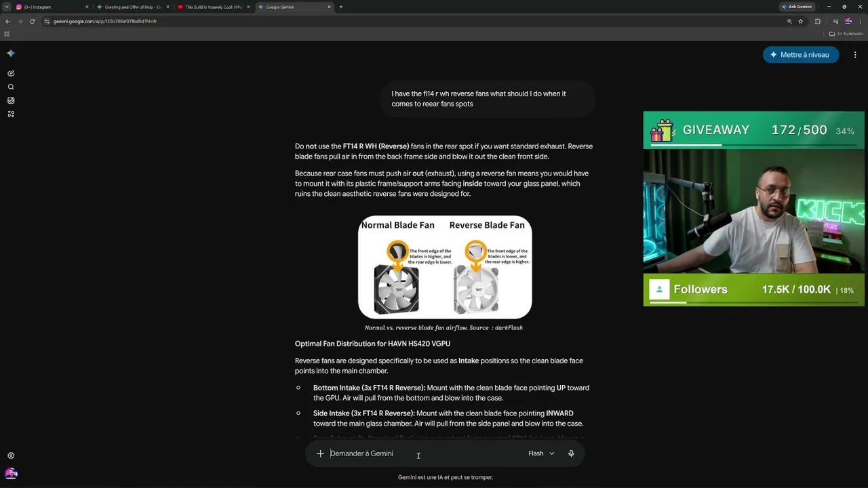Open the image library icon in the sidebar
Screen dimensions: 868x488
[x=11, y=100]
